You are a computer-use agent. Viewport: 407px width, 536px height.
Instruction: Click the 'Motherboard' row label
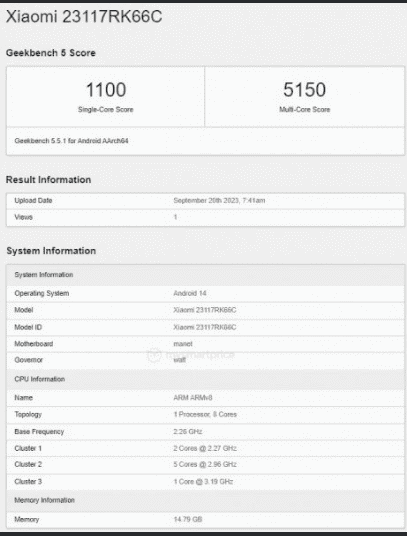click(x=33, y=344)
